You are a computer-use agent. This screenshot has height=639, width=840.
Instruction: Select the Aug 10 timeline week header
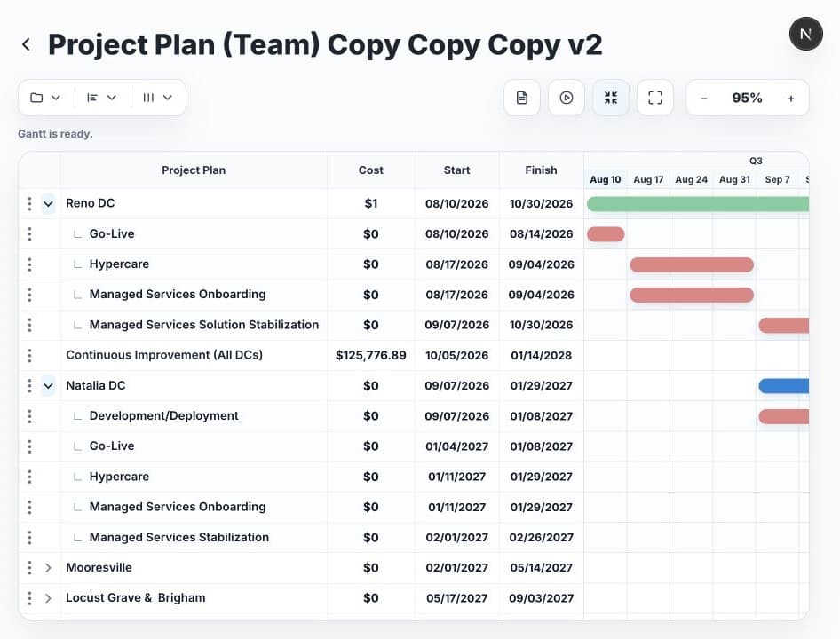pos(606,179)
